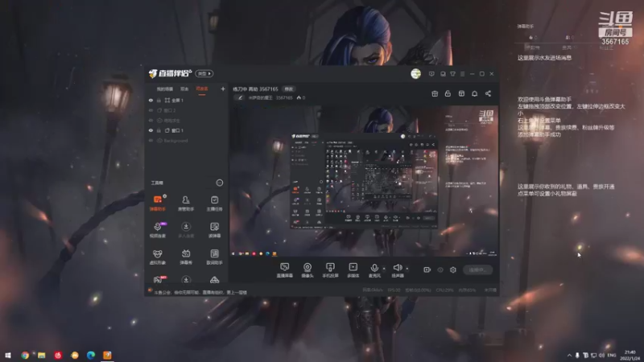Select the Background source row
This screenshot has width=644, height=362.
point(187,140)
